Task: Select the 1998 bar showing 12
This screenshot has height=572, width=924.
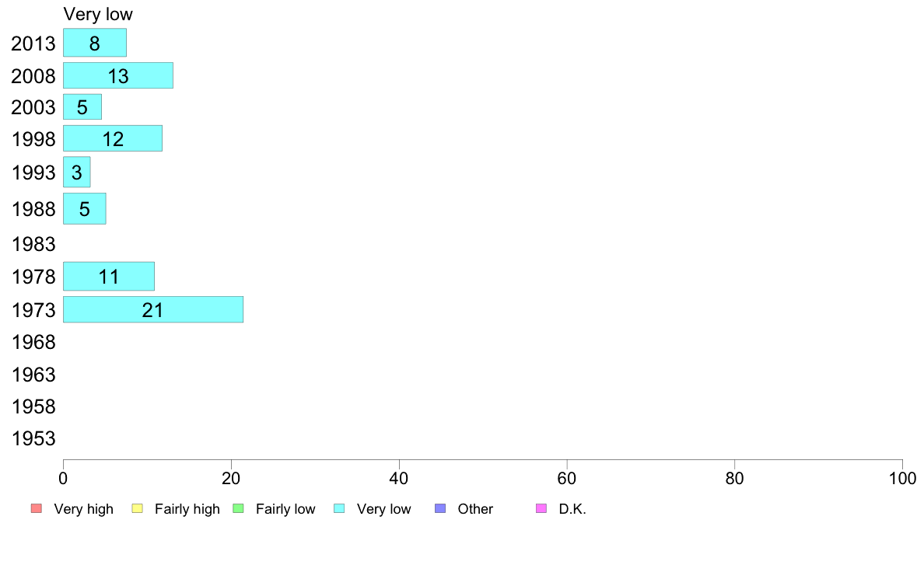Action: point(113,138)
